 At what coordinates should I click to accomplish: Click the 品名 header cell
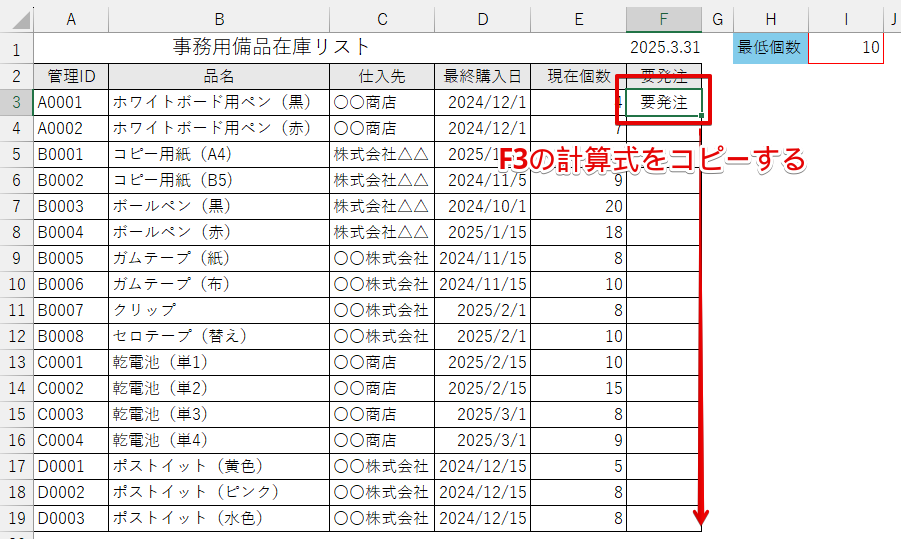tap(219, 76)
